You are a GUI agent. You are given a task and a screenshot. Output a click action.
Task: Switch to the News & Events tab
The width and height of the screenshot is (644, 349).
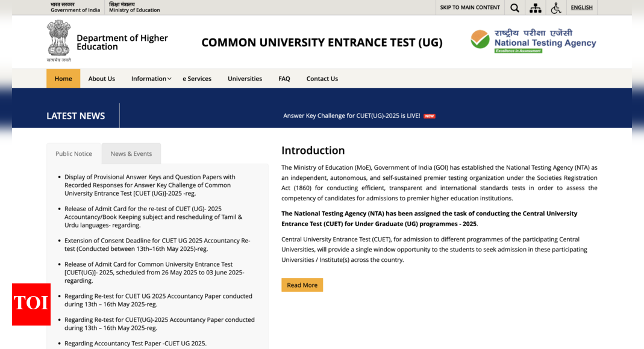tap(131, 154)
